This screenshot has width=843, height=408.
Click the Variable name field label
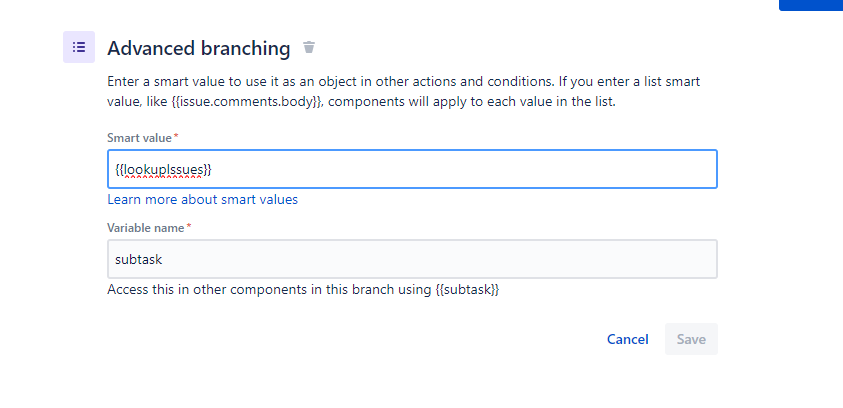[146, 228]
